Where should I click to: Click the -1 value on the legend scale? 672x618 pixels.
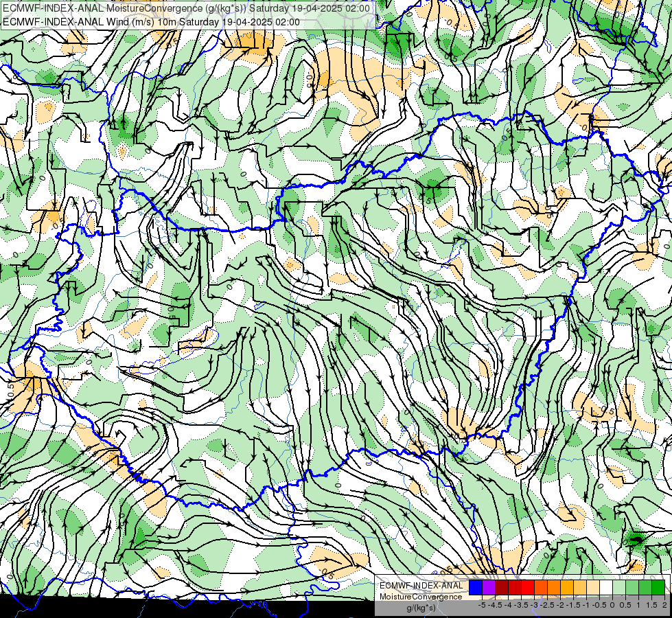tap(587, 605)
